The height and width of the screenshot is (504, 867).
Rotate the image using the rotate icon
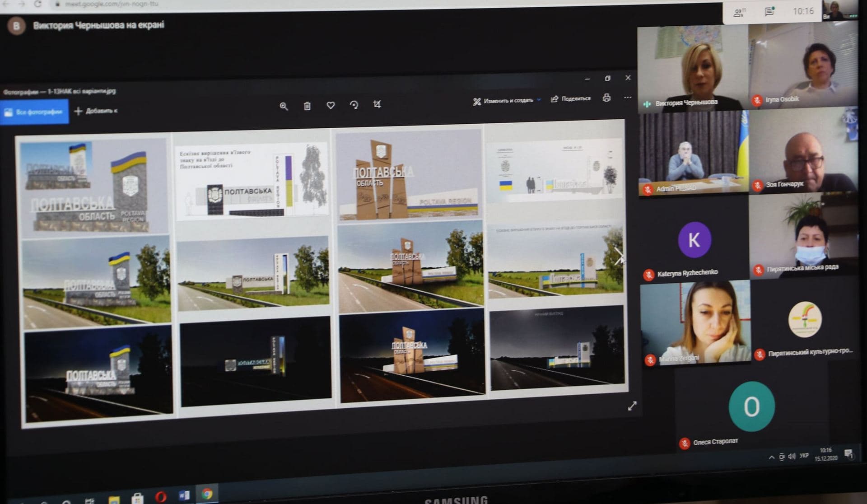354,105
